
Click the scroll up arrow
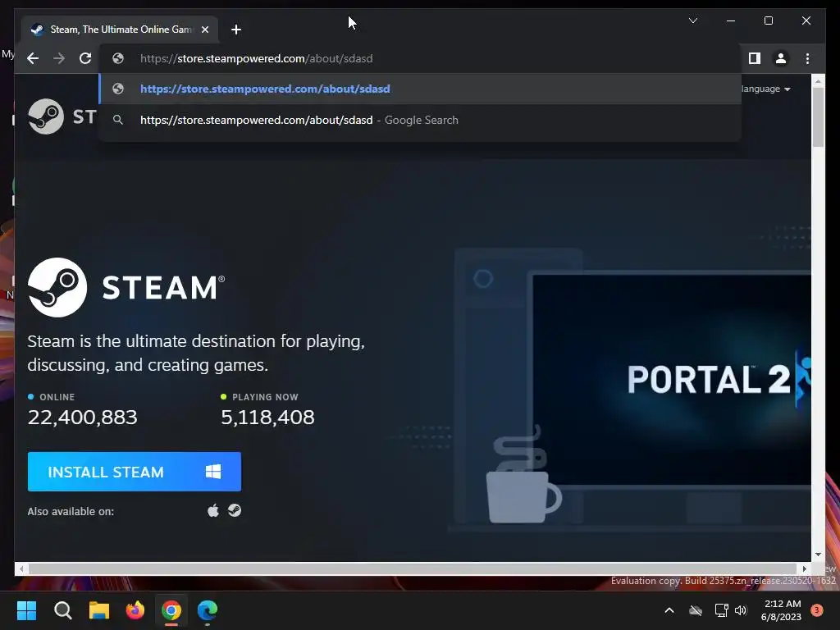[818, 81]
